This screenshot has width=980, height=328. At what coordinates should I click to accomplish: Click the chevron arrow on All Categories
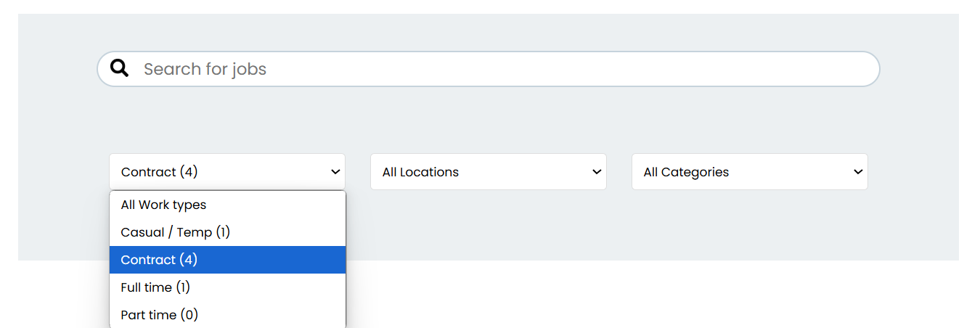[858, 172]
